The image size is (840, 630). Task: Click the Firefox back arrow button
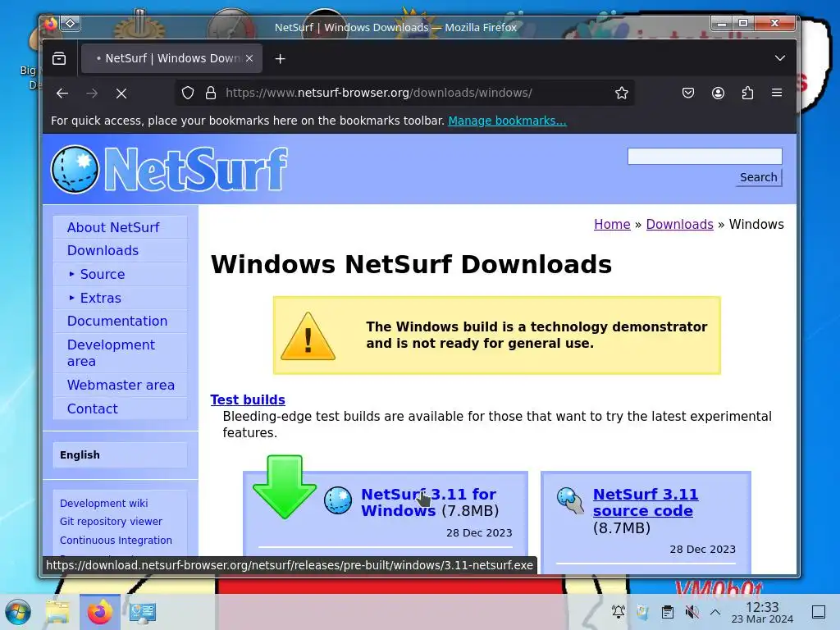[x=62, y=94]
